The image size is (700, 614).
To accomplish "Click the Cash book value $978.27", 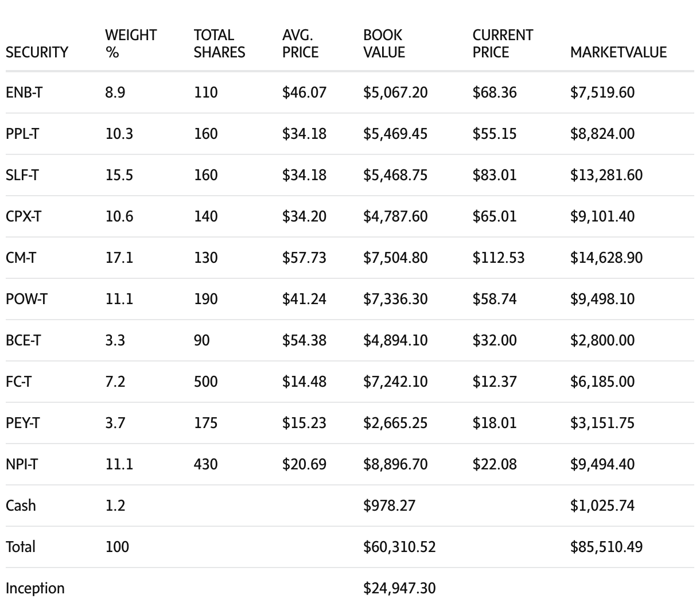I will [x=389, y=506].
